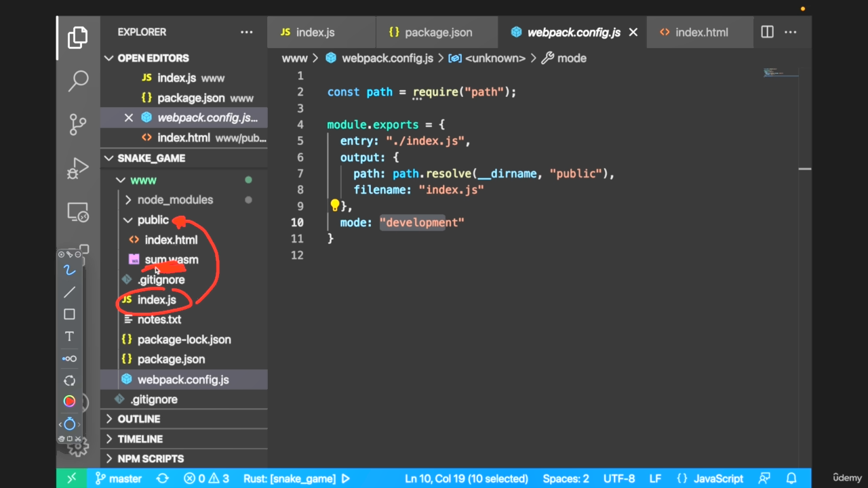
Task: Open the Run and Debug view
Action: coord(78,167)
